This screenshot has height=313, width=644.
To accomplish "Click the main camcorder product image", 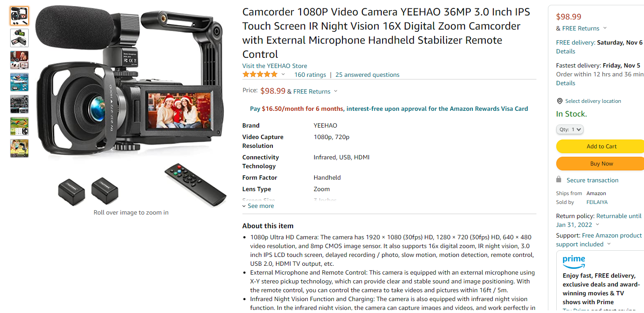I will coord(131,106).
